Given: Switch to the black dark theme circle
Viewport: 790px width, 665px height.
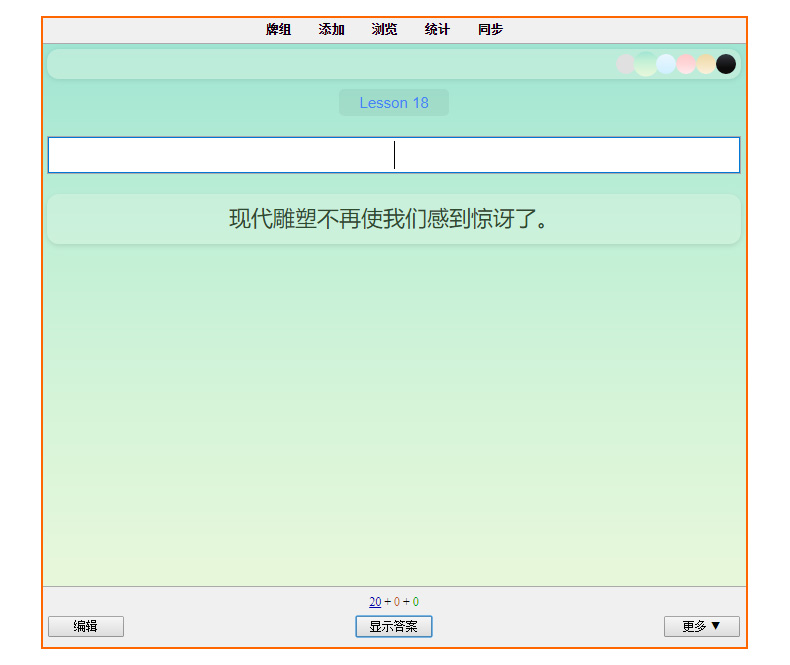Looking at the screenshot, I should (x=726, y=64).
